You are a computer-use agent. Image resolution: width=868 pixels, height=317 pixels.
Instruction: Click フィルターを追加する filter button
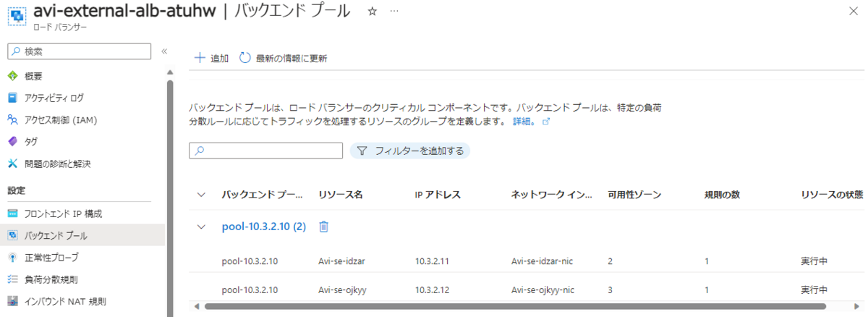coord(409,151)
